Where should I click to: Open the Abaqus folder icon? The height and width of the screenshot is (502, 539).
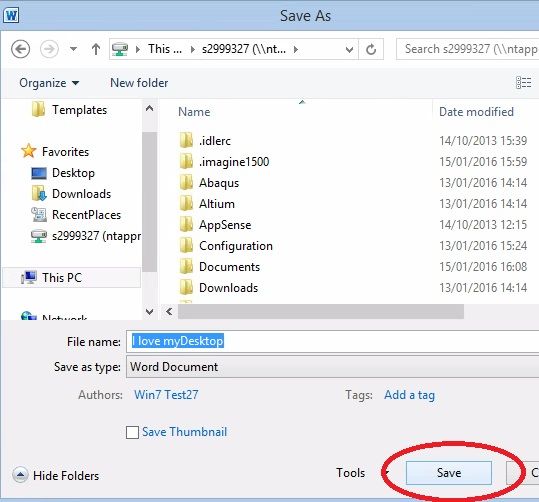[186, 183]
